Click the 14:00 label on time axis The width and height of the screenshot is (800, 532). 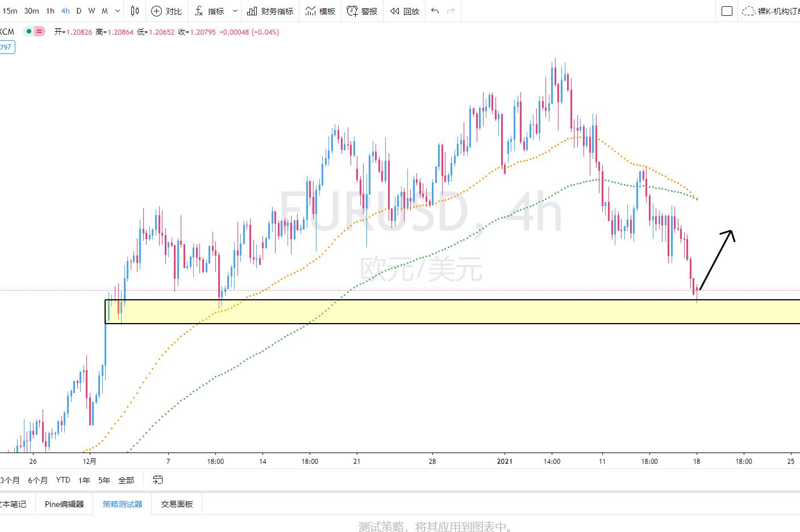coord(552,461)
